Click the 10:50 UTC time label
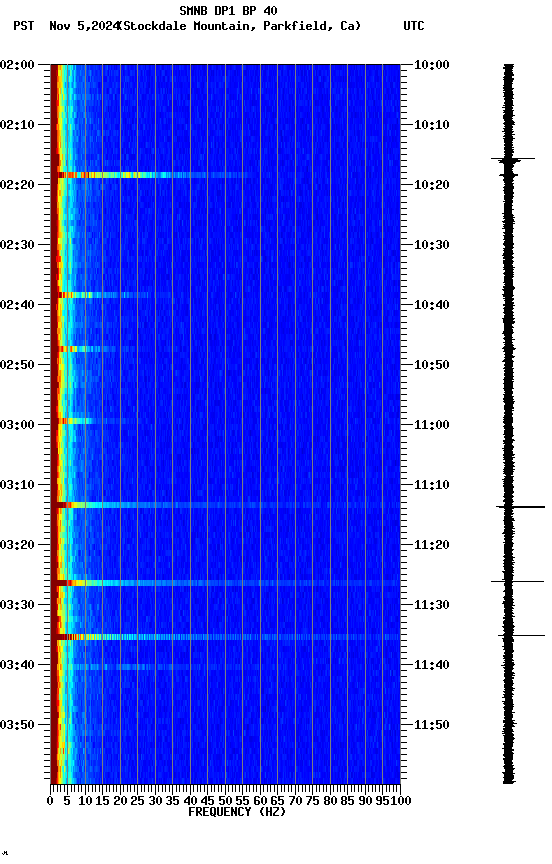This screenshot has height=864, width=552. click(x=432, y=365)
